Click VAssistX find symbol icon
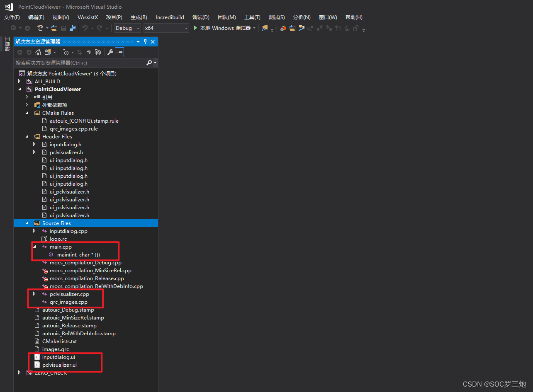This screenshot has height=392, width=533. 302,28
